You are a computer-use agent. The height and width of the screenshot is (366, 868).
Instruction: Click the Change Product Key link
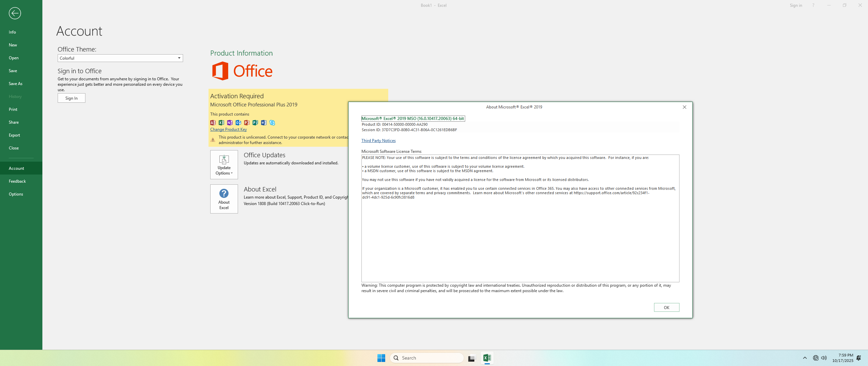(228, 129)
